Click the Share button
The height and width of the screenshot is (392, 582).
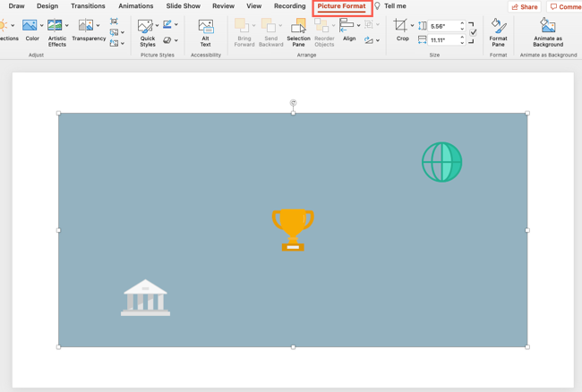click(x=525, y=6)
